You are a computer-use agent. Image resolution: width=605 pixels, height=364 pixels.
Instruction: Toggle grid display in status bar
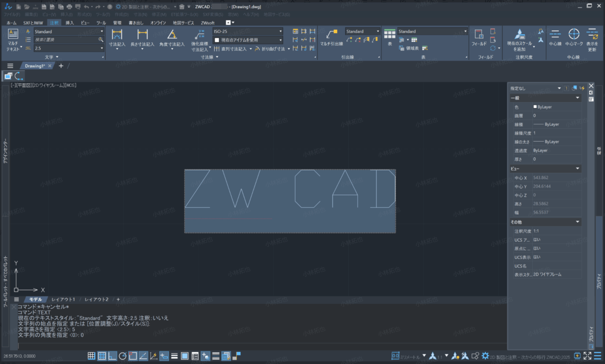[102, 356]
